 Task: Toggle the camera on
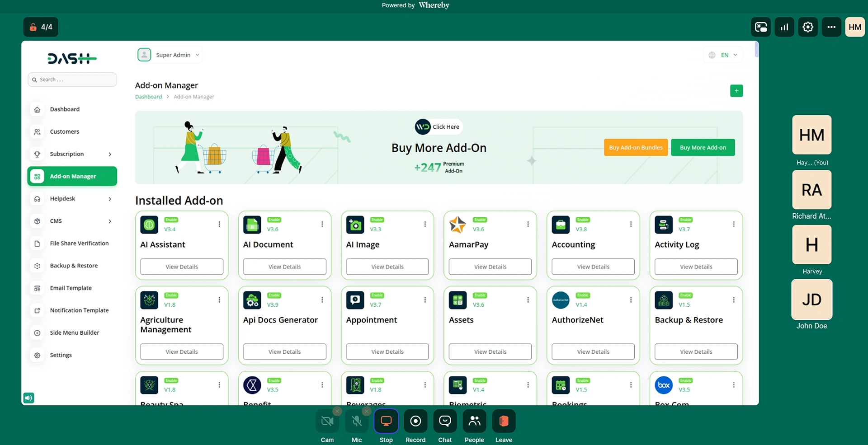[x=327, y=421]
